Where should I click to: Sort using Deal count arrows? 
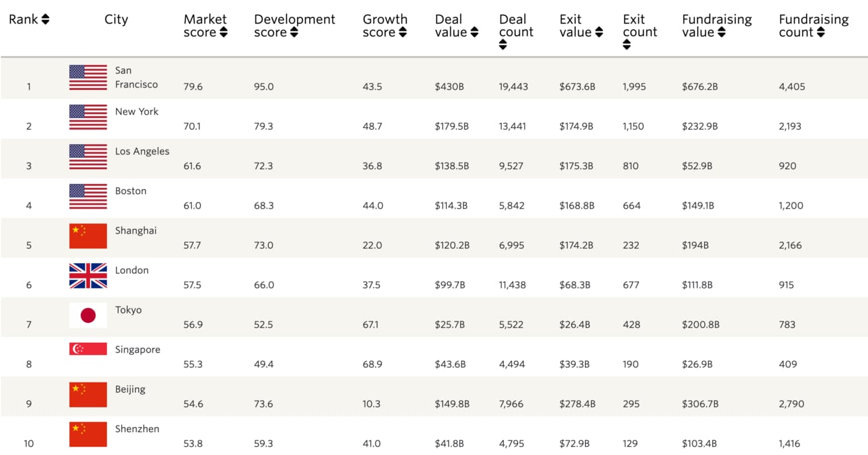click(503, 45)
